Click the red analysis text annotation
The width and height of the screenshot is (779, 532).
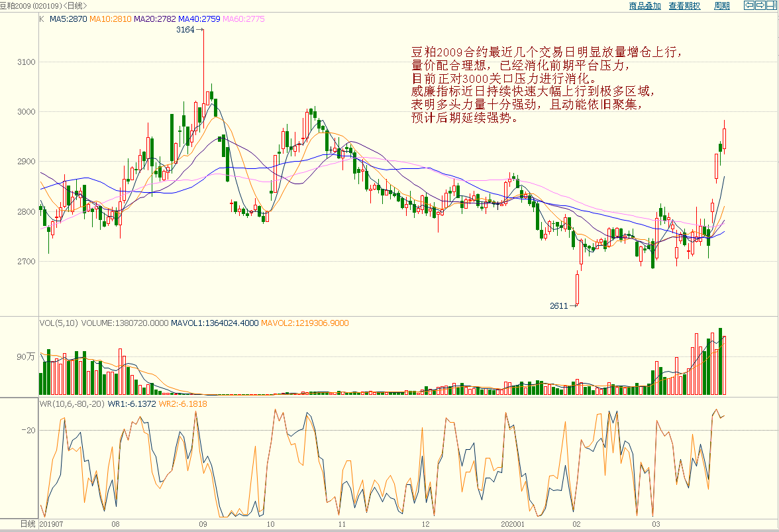tap(543, 85)
